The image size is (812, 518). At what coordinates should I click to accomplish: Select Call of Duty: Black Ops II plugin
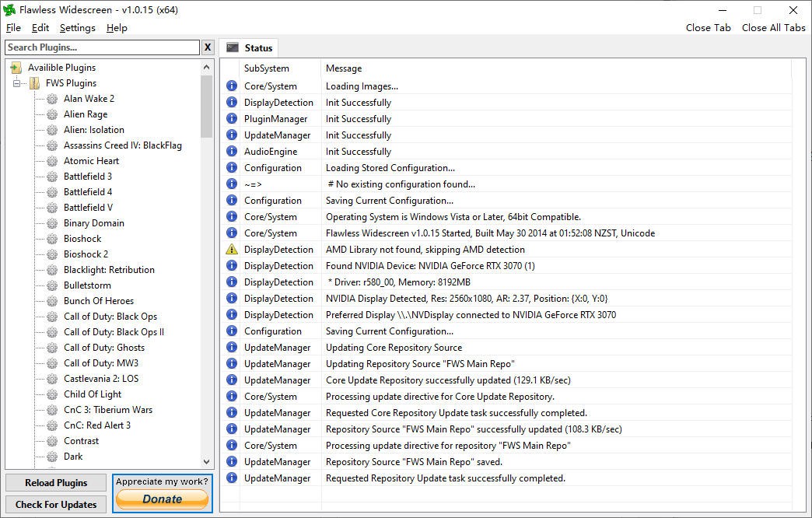(114, 332)
